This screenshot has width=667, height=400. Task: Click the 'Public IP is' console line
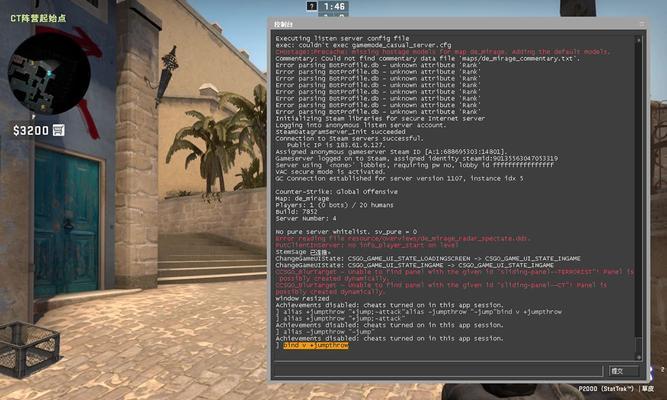[336, 145]
